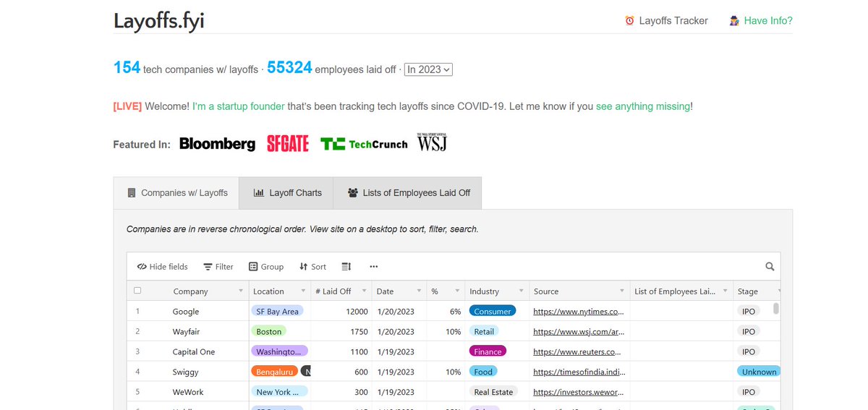This screenshot has width=868, height=410.
Task: Click the row height icon
Action: (x=346, y=267)
